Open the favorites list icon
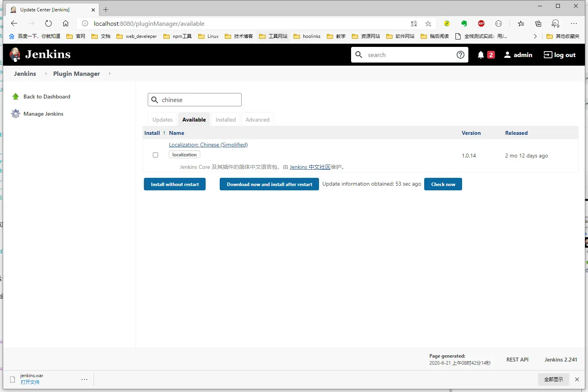Screen dimensions: 588x392 (521, 23)
